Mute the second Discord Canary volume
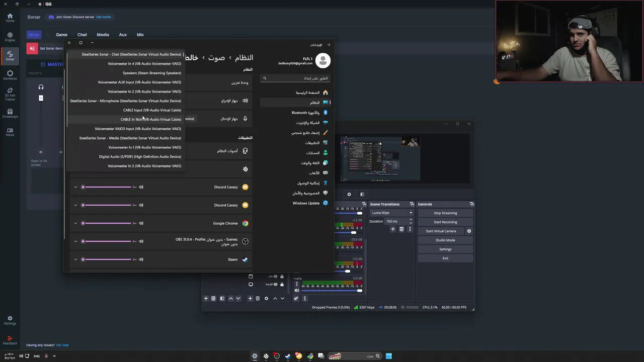The height and width of the screenshot is (362, 644). 141,205
